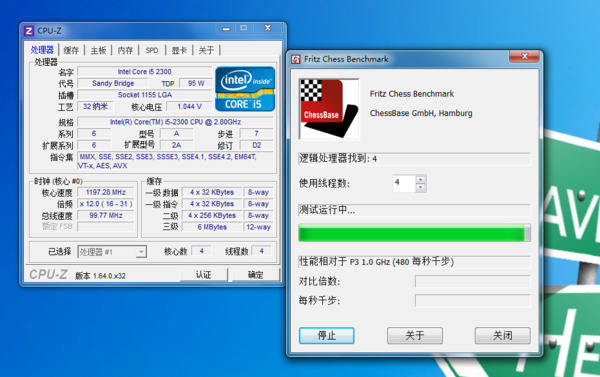
Task: Open the 内存 tab in CPU-Z
Action: (125, 50)
